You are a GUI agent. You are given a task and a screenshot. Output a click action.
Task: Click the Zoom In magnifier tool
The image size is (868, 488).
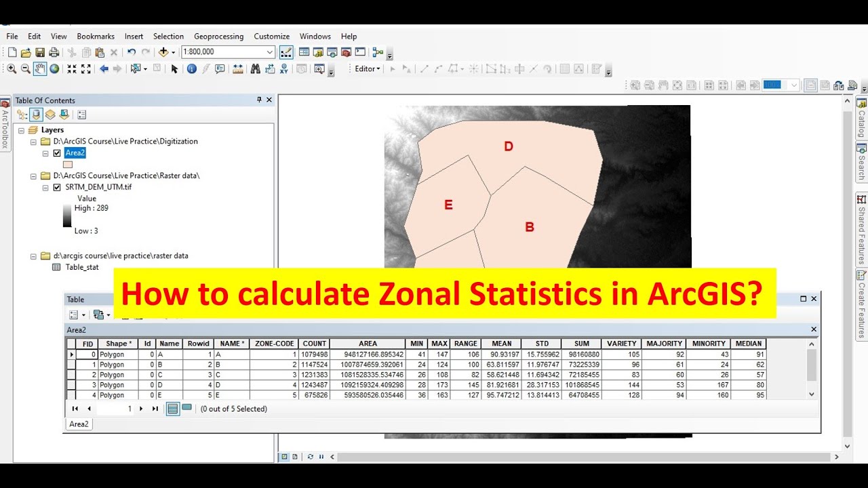12,68
